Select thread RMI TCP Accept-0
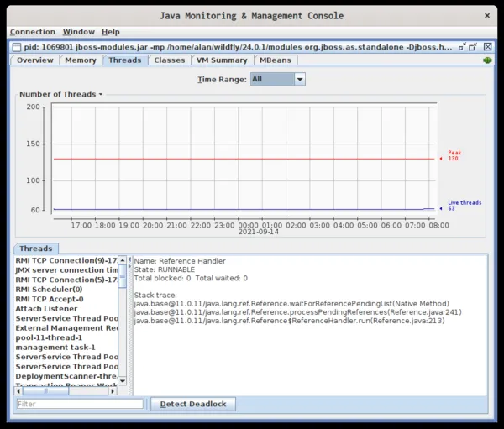This screenshot has width=504, height=429. [x=66, y=299]
